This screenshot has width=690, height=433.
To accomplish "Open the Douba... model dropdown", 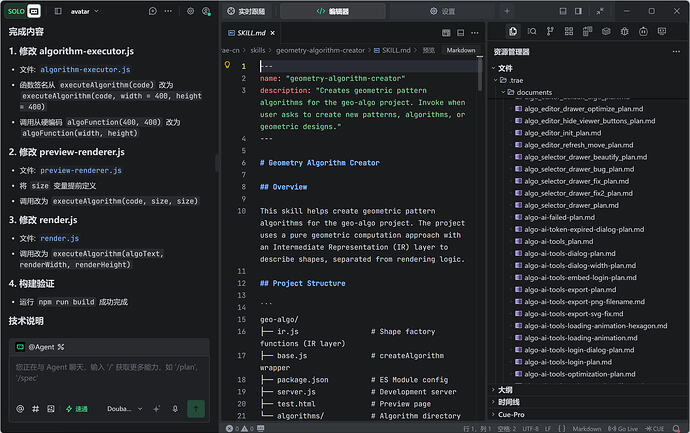I will [x=125, y=409].
